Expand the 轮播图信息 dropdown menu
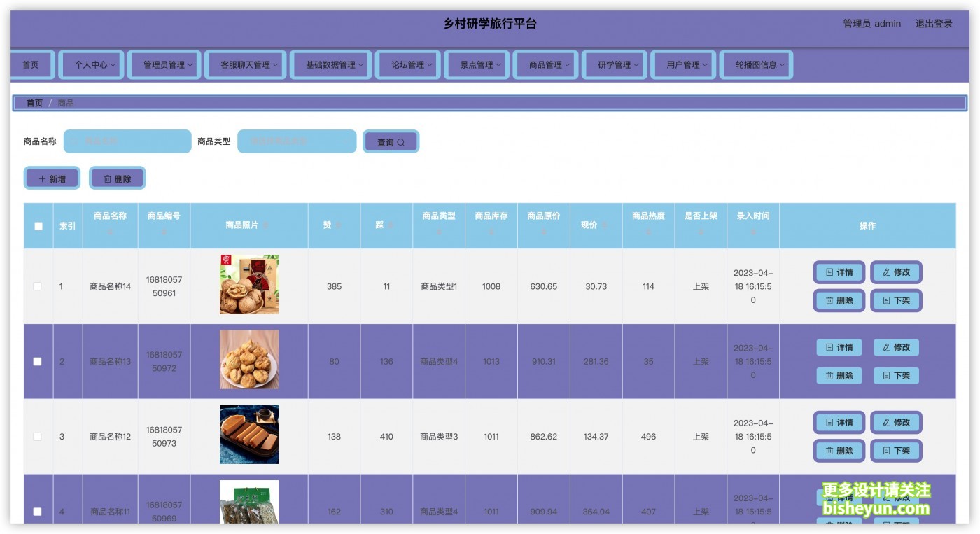 pos(756,65)
